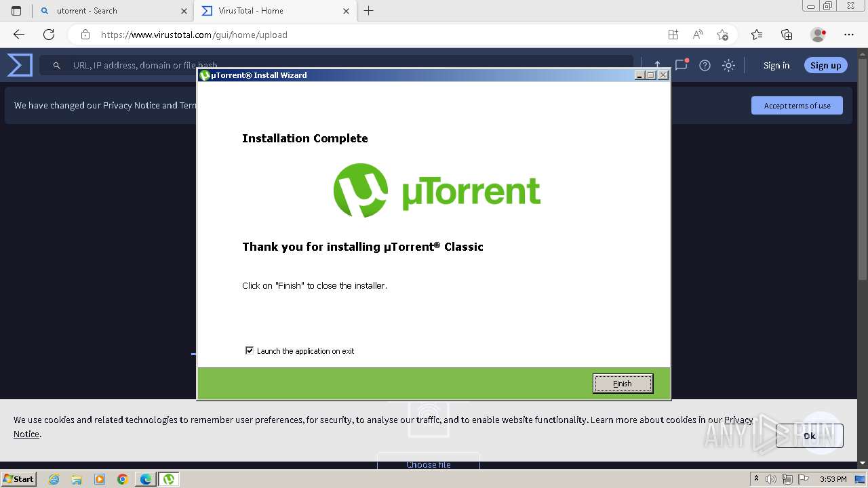Open the Privacy Notice link in cookie banner
868x488 pixels.
[x=738, y=420]
